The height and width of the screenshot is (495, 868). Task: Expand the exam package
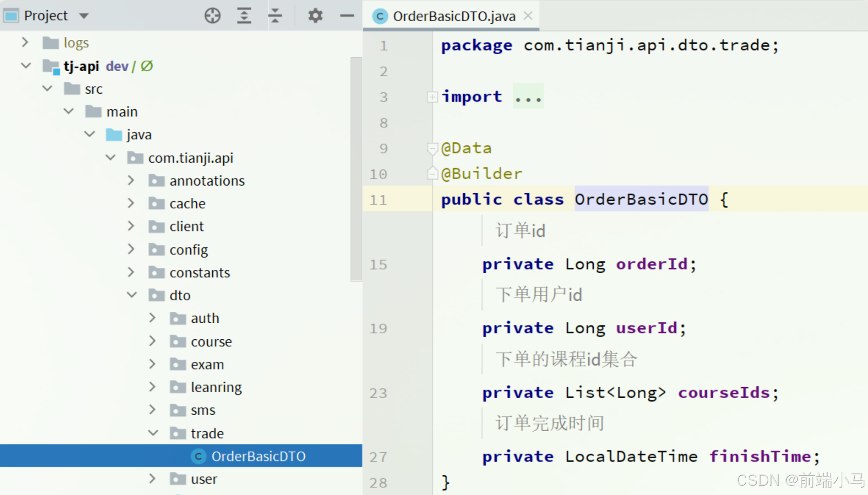click(x=153, y=364)
